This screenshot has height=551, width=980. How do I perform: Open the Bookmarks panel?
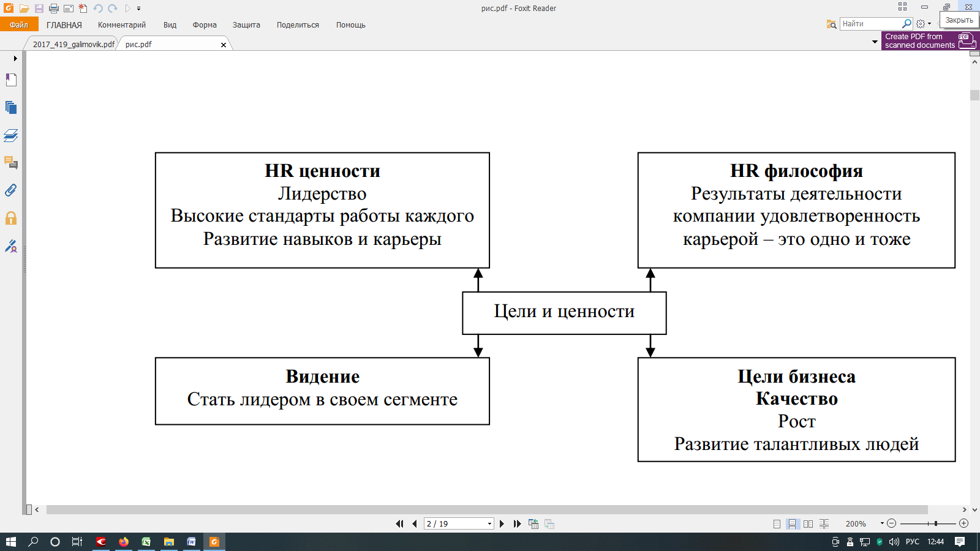point(11,80)
